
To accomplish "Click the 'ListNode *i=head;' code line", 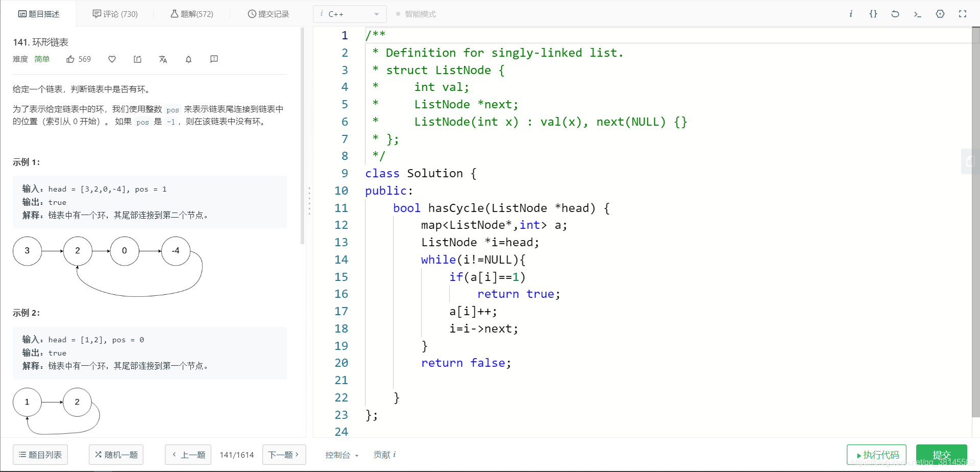I will (480, 243).
